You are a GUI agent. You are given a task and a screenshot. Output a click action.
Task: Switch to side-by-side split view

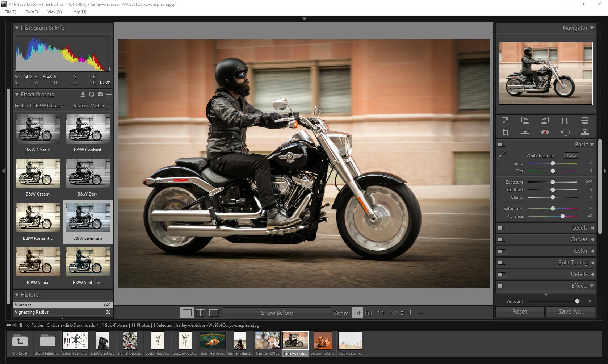[200, 313]
